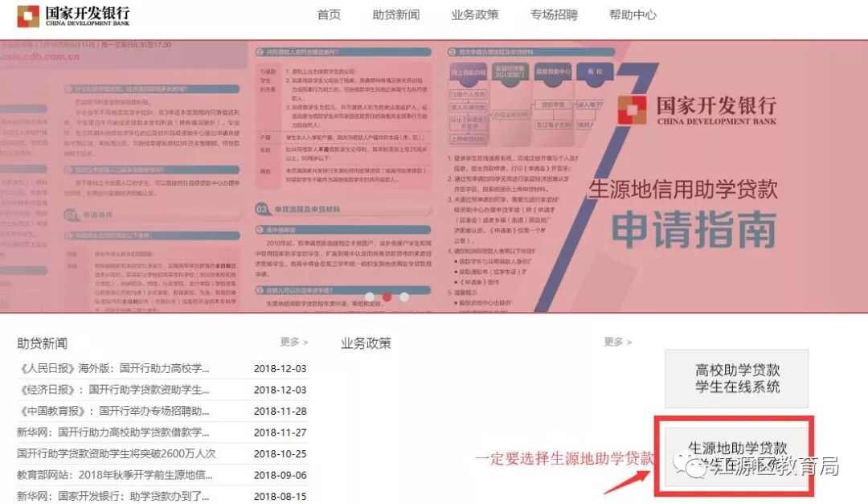
Task: Select the first carousel dot indicator
Action: (x=369, y=297)
